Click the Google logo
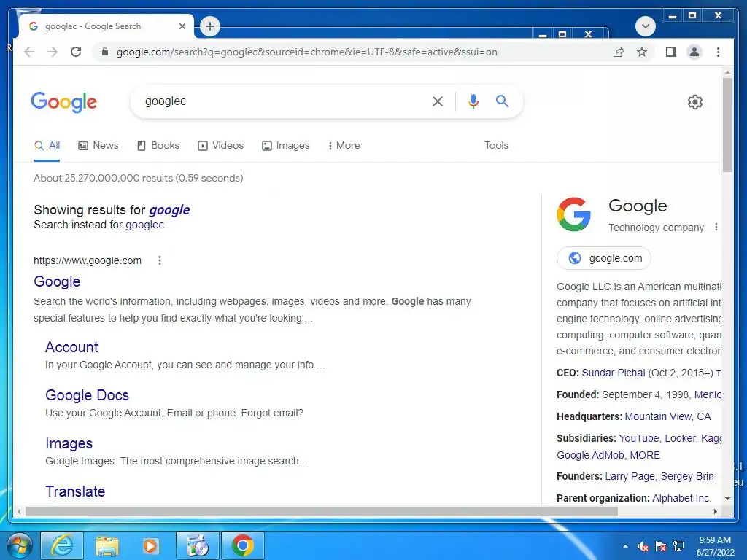The image size is (747, 560). (x=64, y=102)
